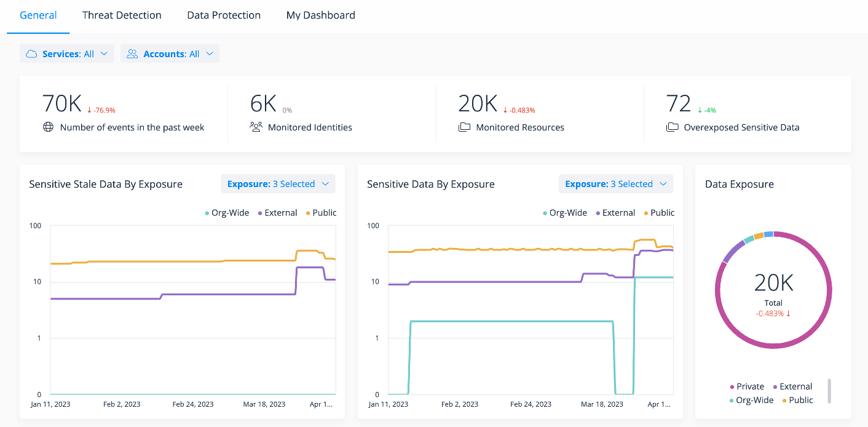Click the Sensitive Stale Data By Exposure title
The height and width of the screenshot is (427, 868).
tap(106, 184)
